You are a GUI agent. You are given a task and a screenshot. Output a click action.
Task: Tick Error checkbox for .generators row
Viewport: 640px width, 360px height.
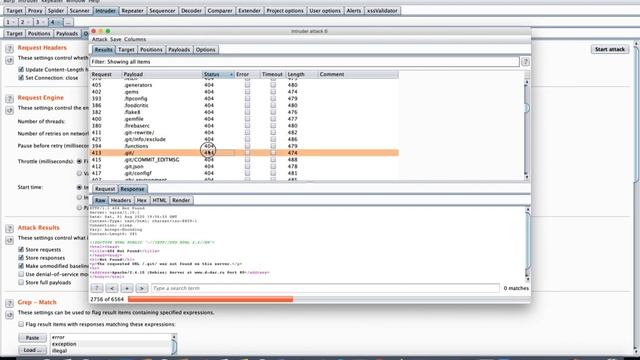(x=247, y=85)
